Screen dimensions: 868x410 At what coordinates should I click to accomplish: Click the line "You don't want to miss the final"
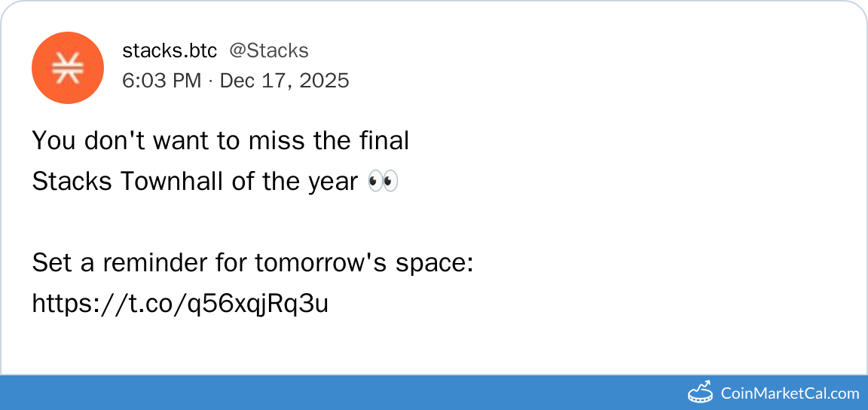220,141
